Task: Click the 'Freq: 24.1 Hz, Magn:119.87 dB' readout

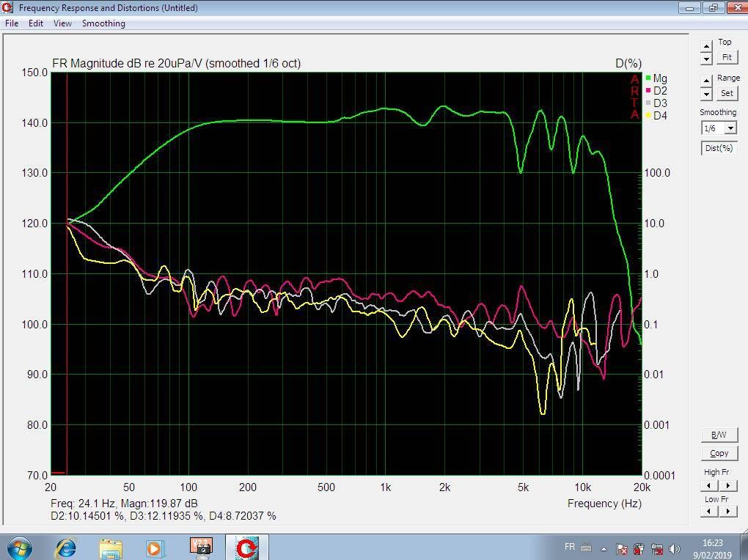Action: click(x=124, y=504)
